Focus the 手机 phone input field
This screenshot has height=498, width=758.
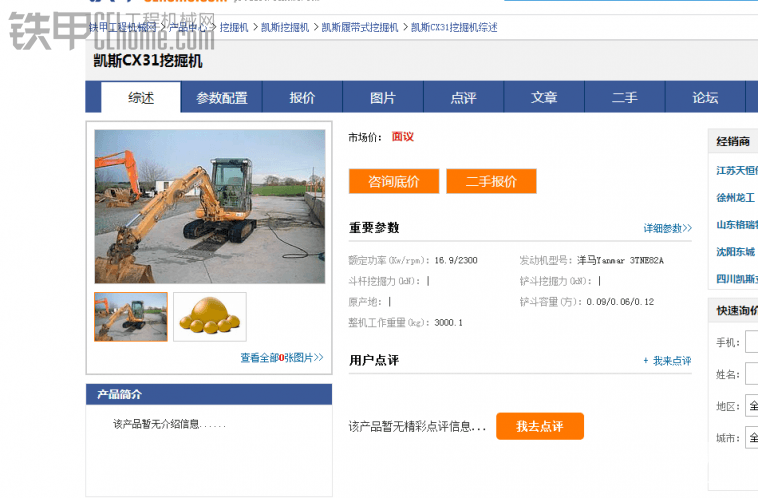pos(751,342)
